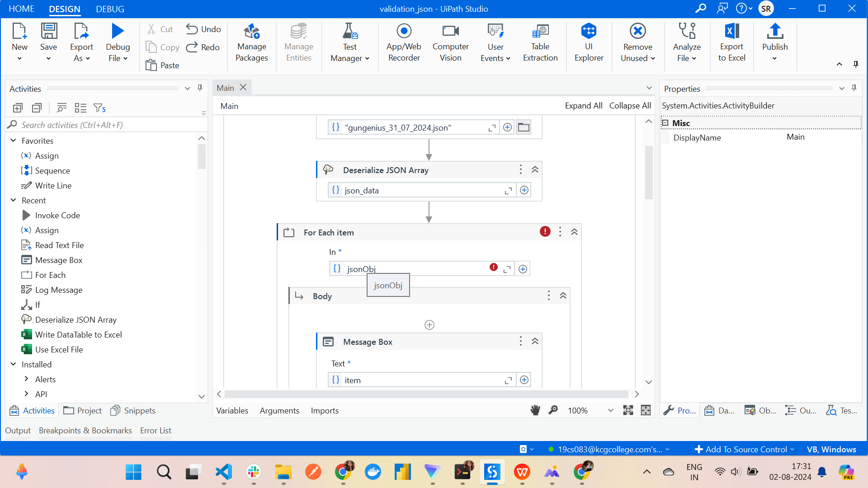This screenshot has height=488, width=868.
Task: Launch the App/Web Recorder
Action: (x=404, y=43)
